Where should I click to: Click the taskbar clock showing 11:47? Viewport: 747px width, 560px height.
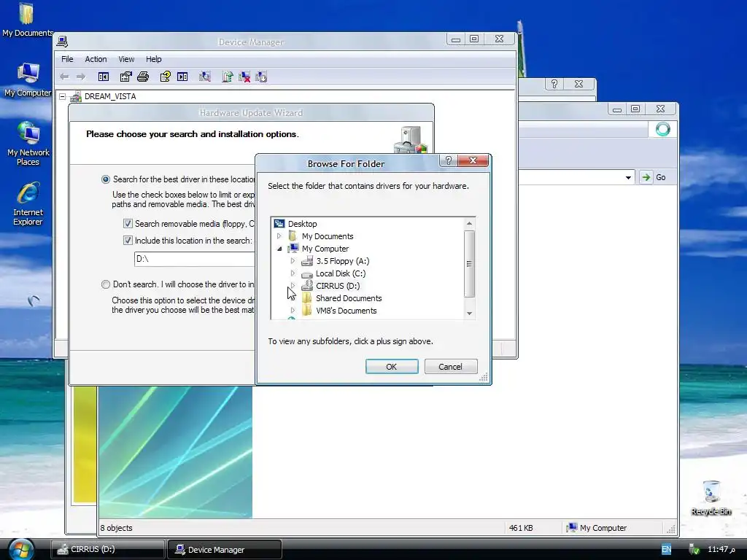pos(721,549)
